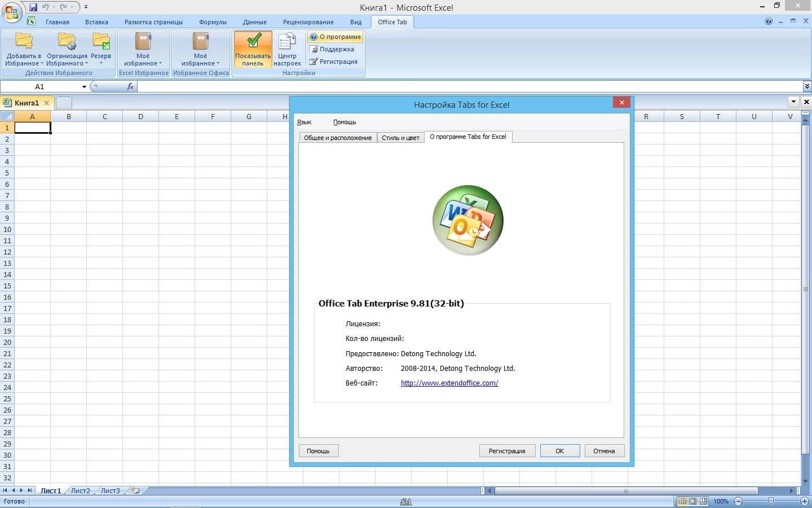Click the Insert Function fx icon
Screen dimensions: 812x508
[130, 86]
